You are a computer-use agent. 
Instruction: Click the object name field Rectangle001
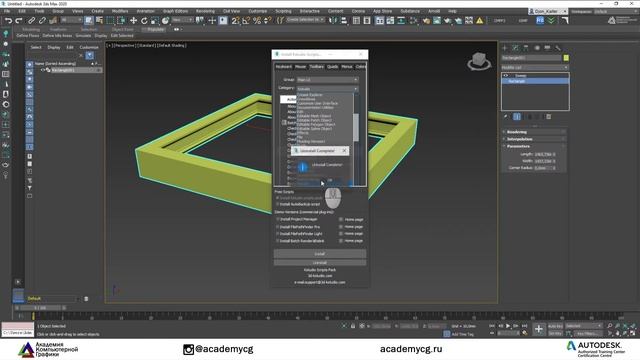(x=531, y=58)
